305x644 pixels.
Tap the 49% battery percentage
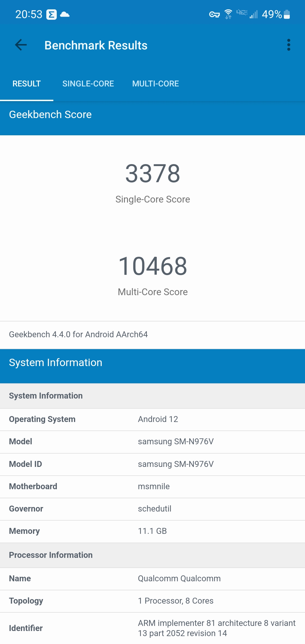coord(272,14)
